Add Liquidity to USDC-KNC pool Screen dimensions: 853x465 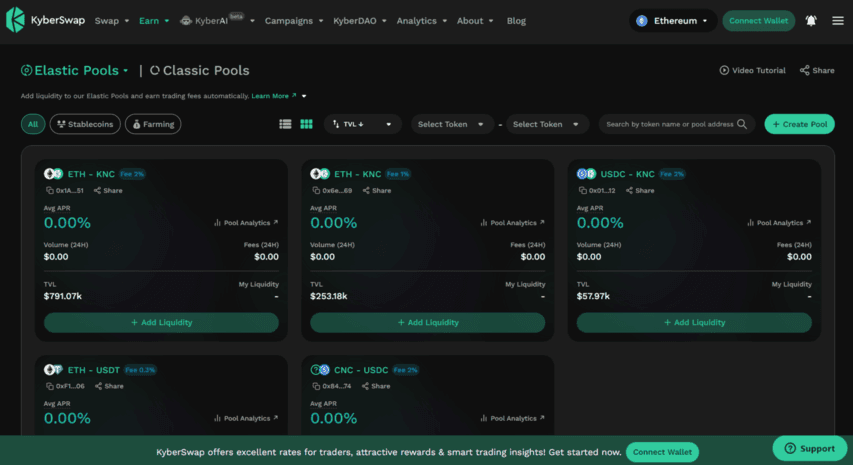click(x=694, y=323)
